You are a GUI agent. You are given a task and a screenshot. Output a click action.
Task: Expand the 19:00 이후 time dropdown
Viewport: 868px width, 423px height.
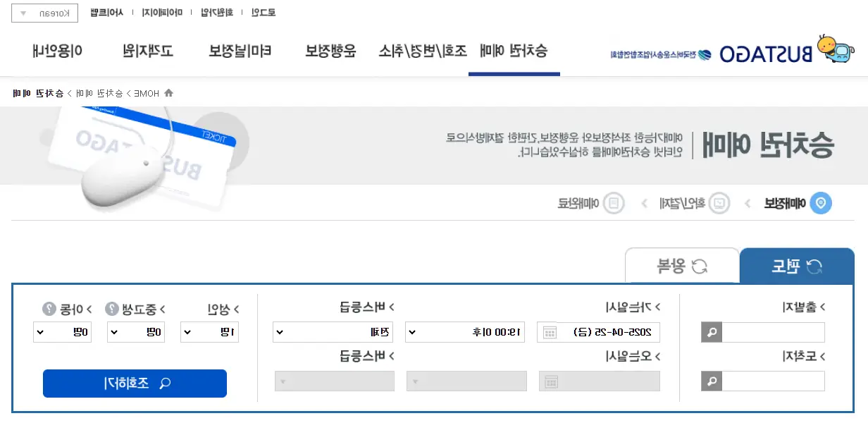click(x=466, y=332)
